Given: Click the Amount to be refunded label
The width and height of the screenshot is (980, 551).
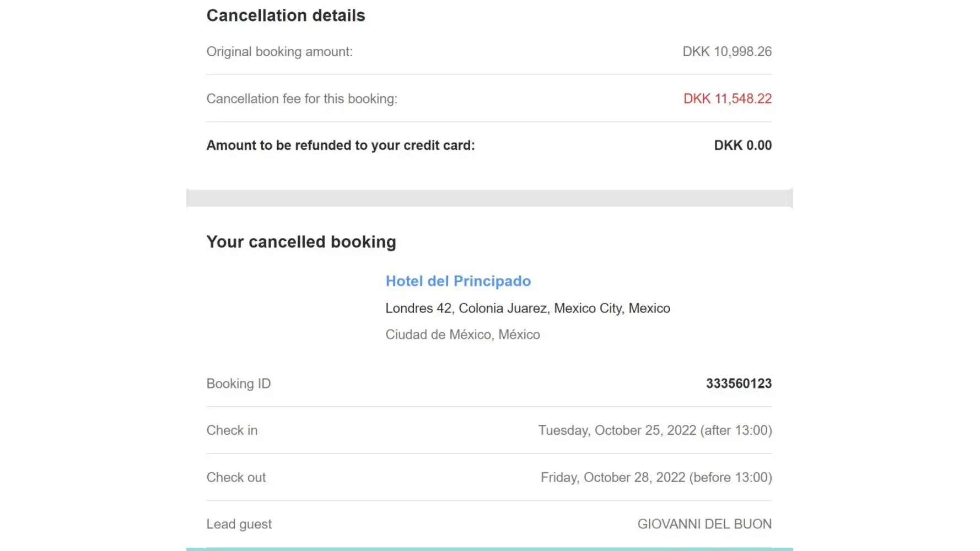Looking at the screenshot, I should click(340, 145).
